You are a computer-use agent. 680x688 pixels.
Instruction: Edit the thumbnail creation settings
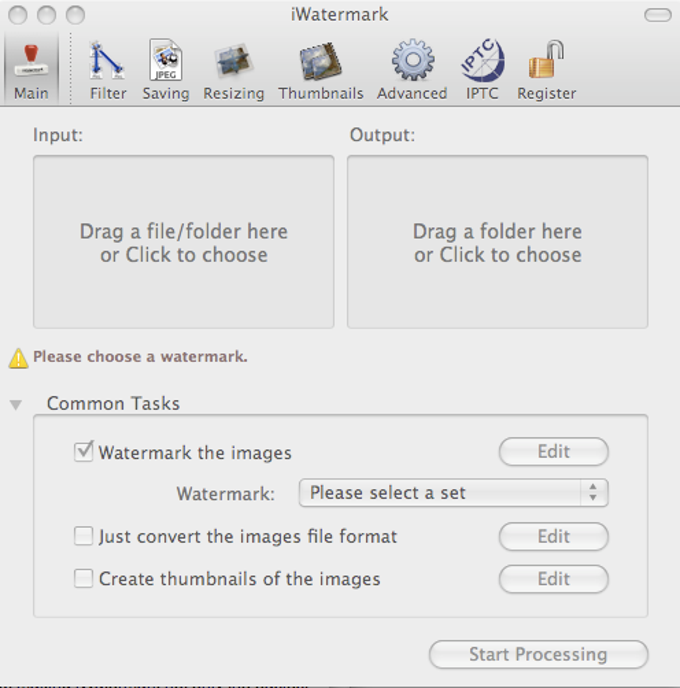(554, 579)
